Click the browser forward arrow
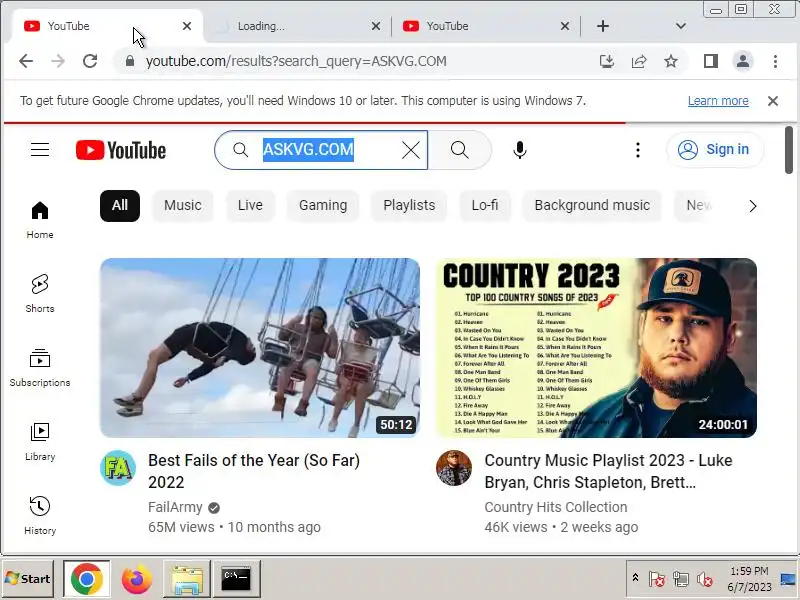 (58, 61)
